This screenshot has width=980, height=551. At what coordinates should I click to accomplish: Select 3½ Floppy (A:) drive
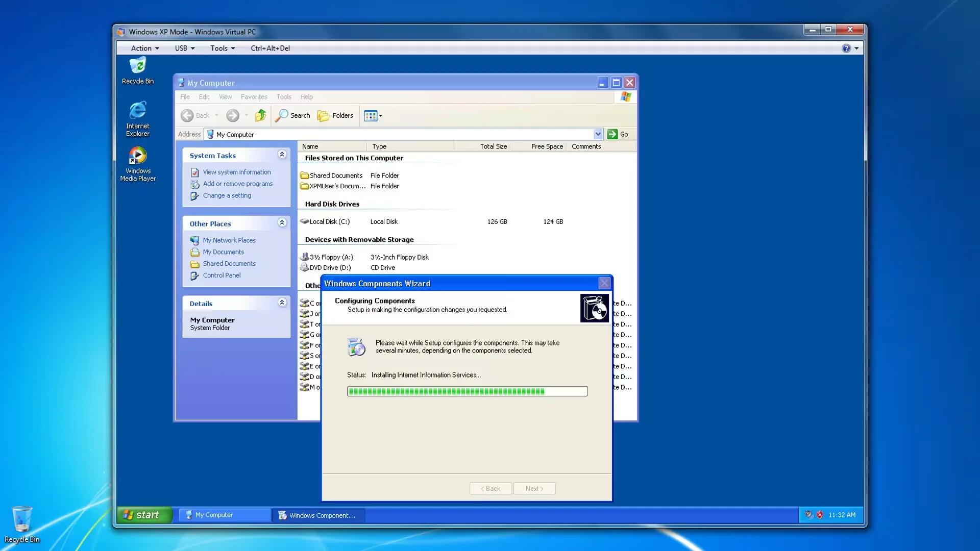tap(327, 257)
